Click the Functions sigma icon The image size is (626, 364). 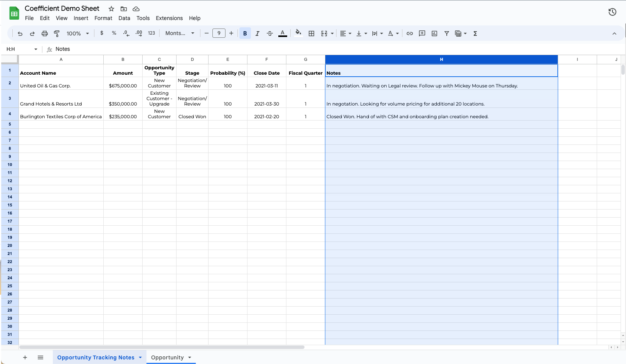(x=475, y=34)
